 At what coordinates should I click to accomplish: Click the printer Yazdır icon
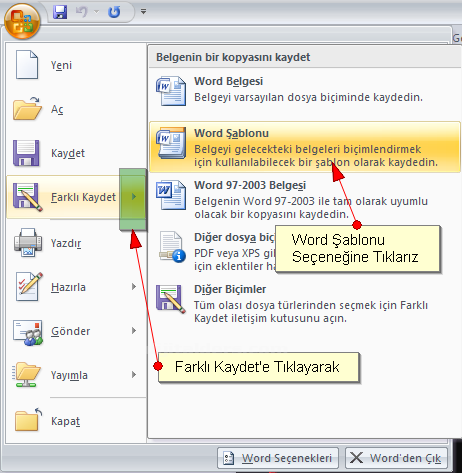pyautogui.click(x=28, y=242)
